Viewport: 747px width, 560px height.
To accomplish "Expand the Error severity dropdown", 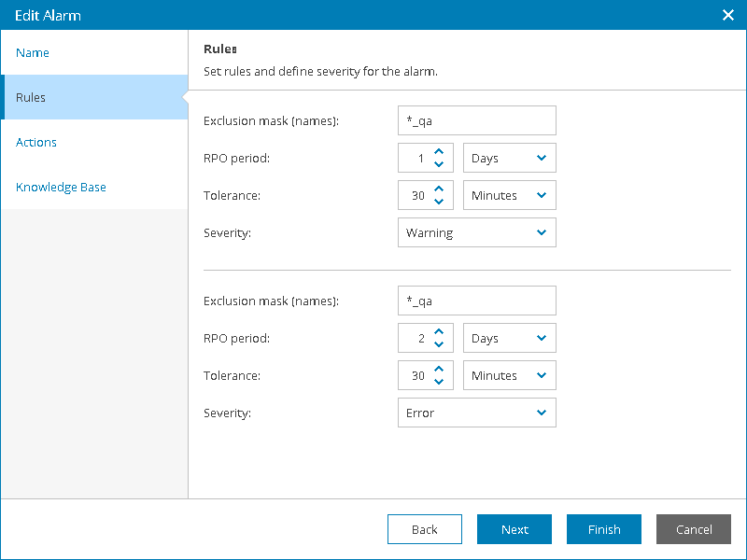I will [x=477, y=413].
